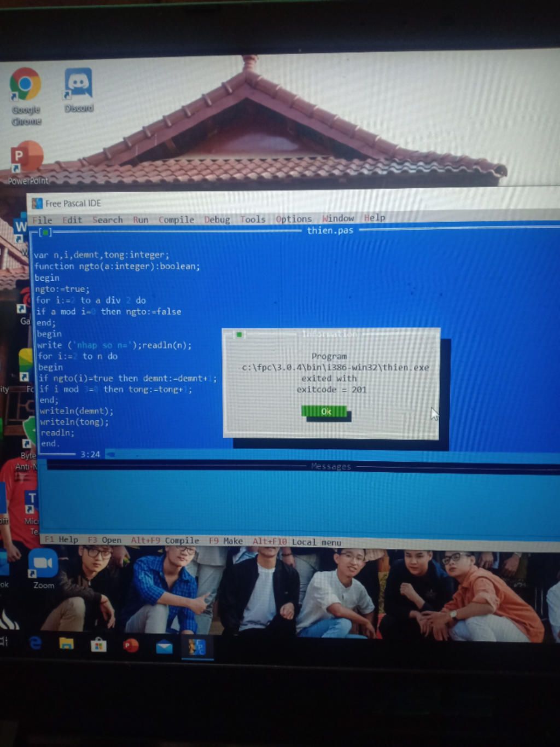Click line 'if ngto(i)=true then demnt'

[x=127, y=379]
